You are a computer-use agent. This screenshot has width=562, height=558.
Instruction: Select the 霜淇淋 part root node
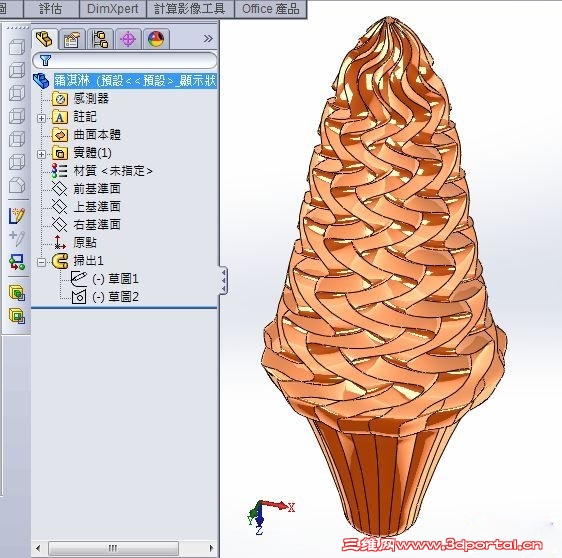135,81
